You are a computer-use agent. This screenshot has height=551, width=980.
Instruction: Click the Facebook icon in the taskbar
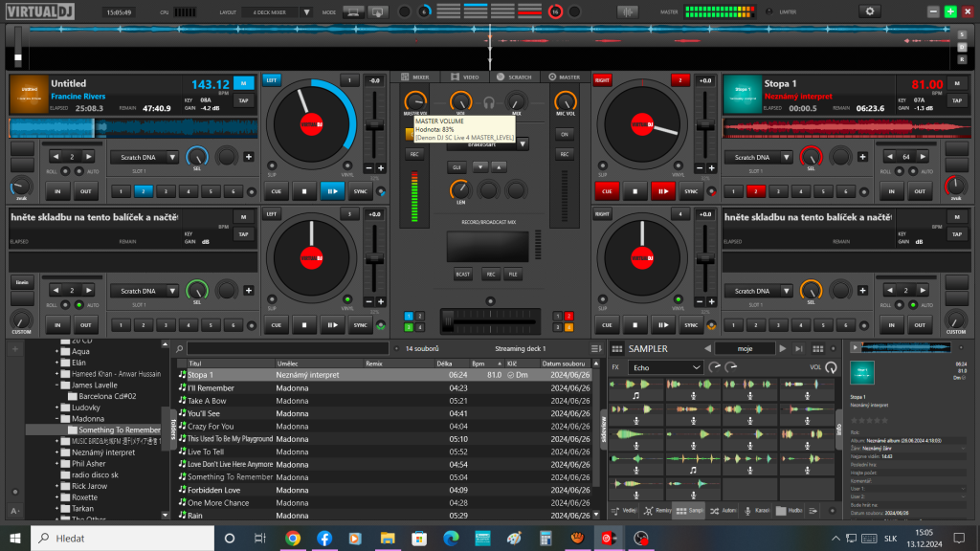pos(323,538)
